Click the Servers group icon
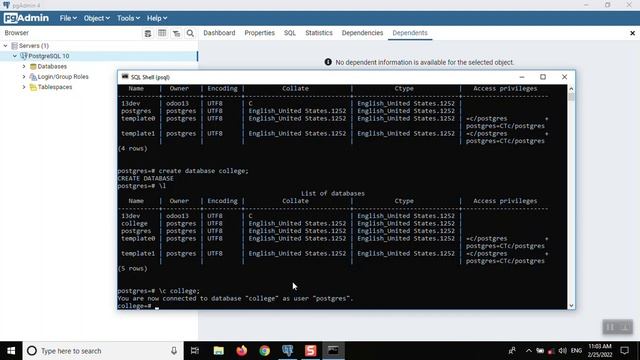 point(14,46)
